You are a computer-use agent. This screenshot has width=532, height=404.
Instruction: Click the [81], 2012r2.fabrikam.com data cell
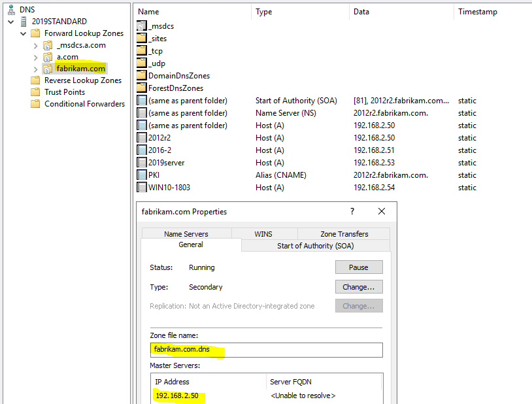click(x=401, y=101)
